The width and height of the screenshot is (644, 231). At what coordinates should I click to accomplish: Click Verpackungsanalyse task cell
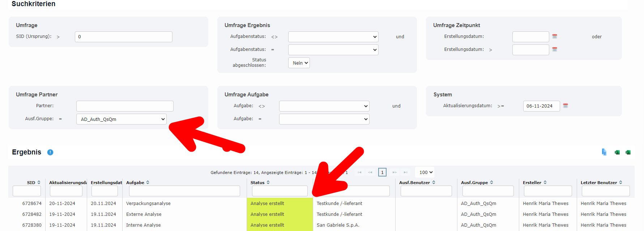(148, 204)
